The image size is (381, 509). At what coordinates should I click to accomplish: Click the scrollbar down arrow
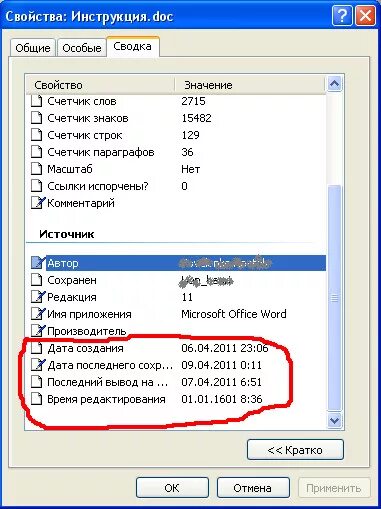pos(334,420)
